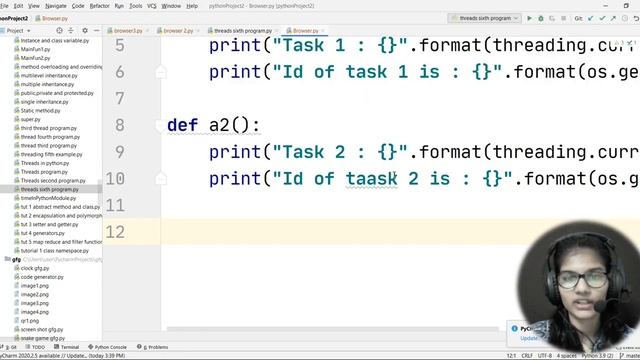Close the browser 2.py editor tab
The height and width of the screenshot is (360, 640).
coord(198,31)
